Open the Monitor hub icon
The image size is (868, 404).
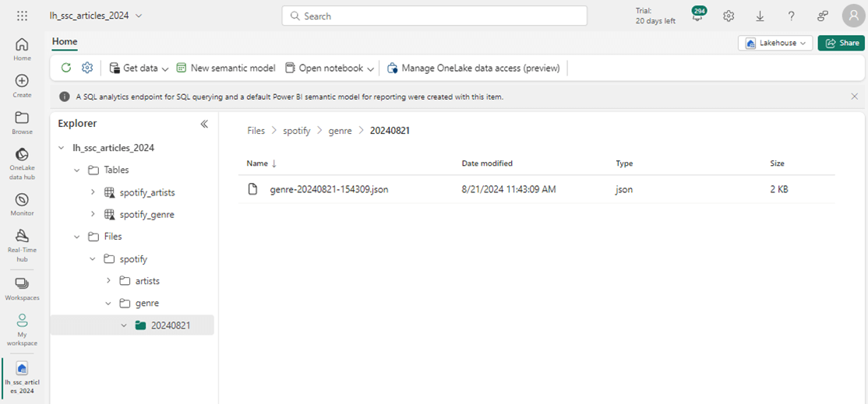click(22, 204)
